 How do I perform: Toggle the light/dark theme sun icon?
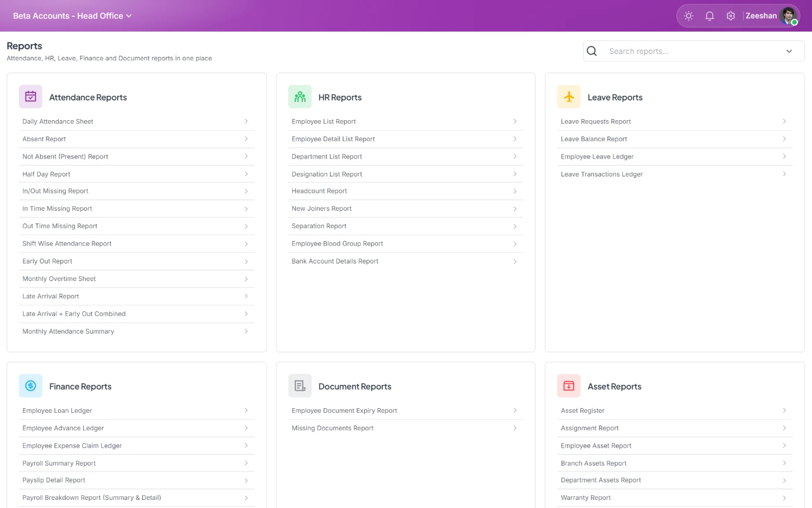688,16
